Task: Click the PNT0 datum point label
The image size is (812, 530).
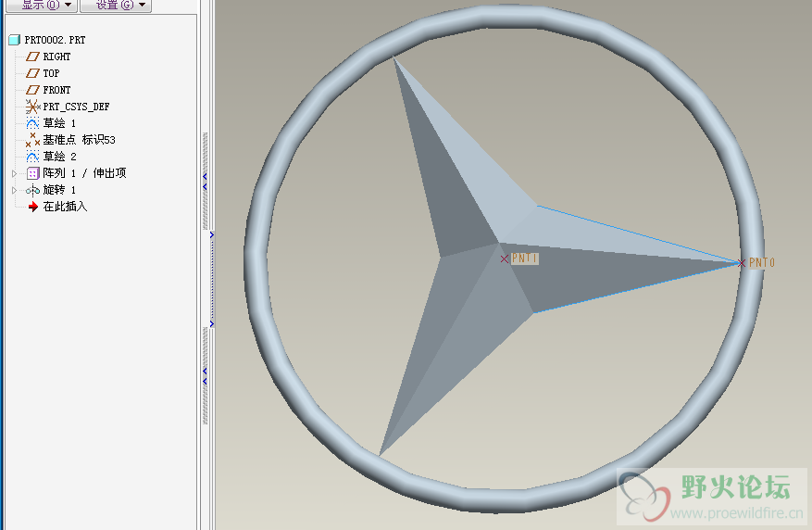Action: (762, 262)
